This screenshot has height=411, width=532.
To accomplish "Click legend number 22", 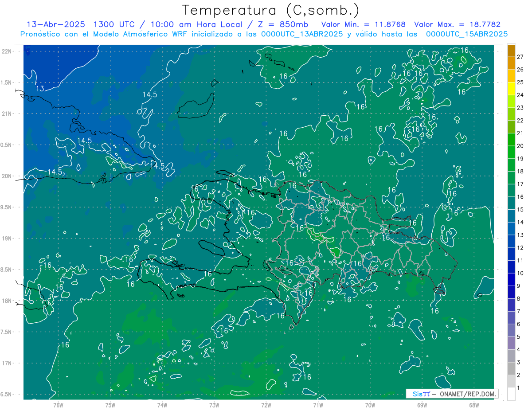I will 520,121.
